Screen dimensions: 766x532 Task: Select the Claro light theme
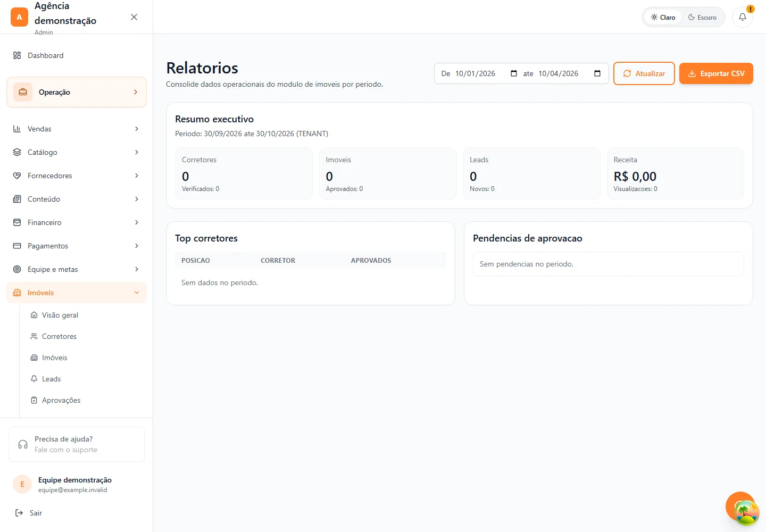pos(663,17)
